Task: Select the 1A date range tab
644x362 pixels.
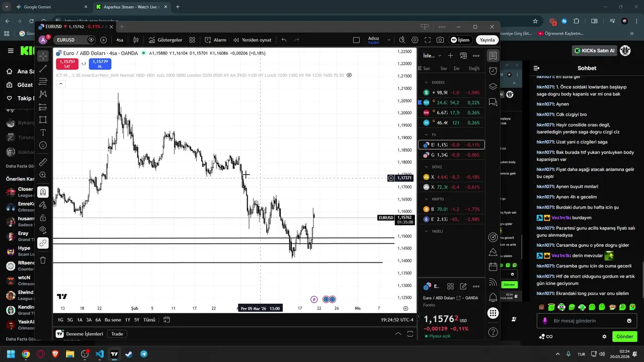Action: (79, 320)
